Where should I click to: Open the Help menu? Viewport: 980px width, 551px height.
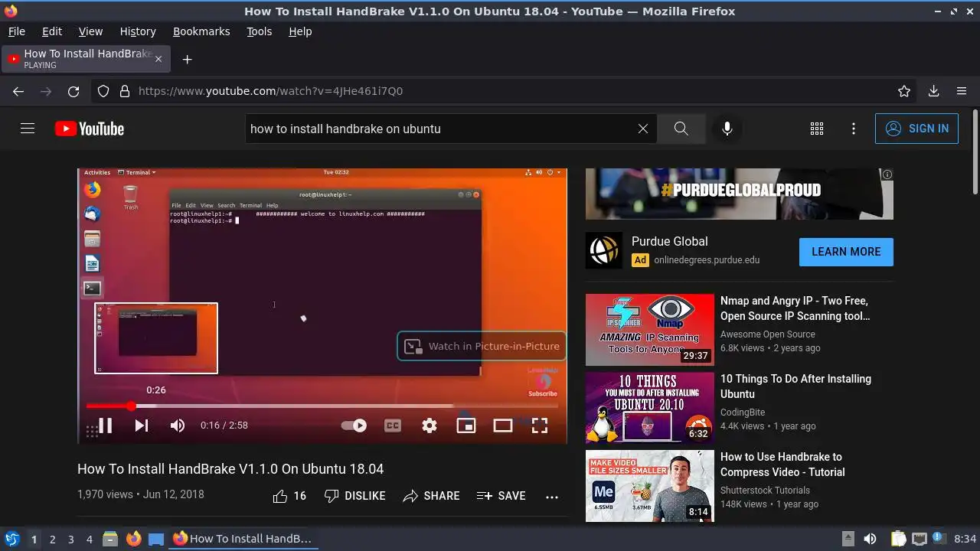click(300, 31)
